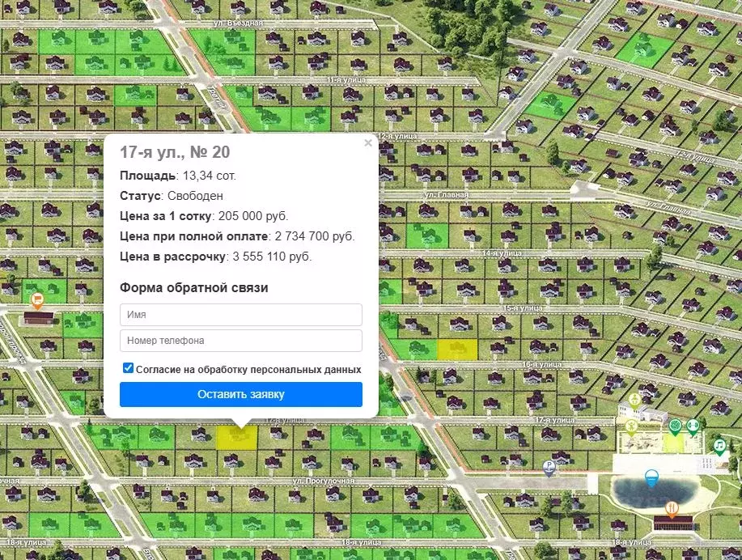This screenshot has height=560, width=742.
Task: Click the ул. Въездная street label
Action: pos(238,23)
